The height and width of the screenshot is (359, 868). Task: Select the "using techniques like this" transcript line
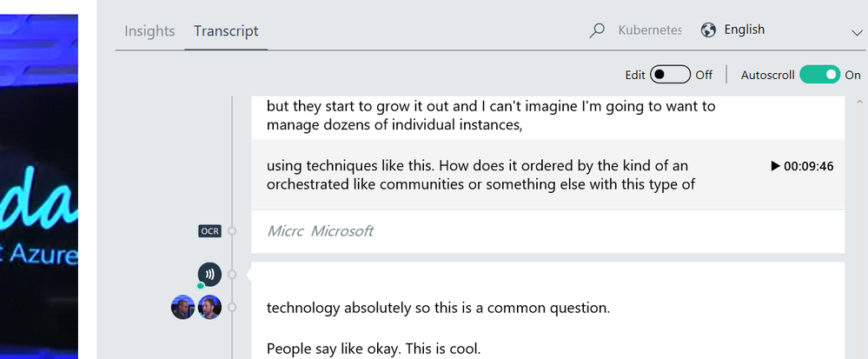pyautogui.click(x=480, y=174)
